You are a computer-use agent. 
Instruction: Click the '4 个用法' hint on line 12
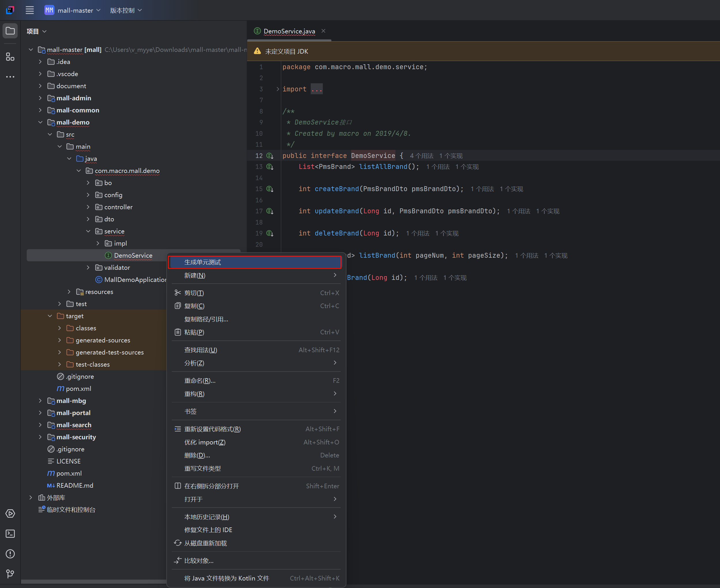coord(422,156)
